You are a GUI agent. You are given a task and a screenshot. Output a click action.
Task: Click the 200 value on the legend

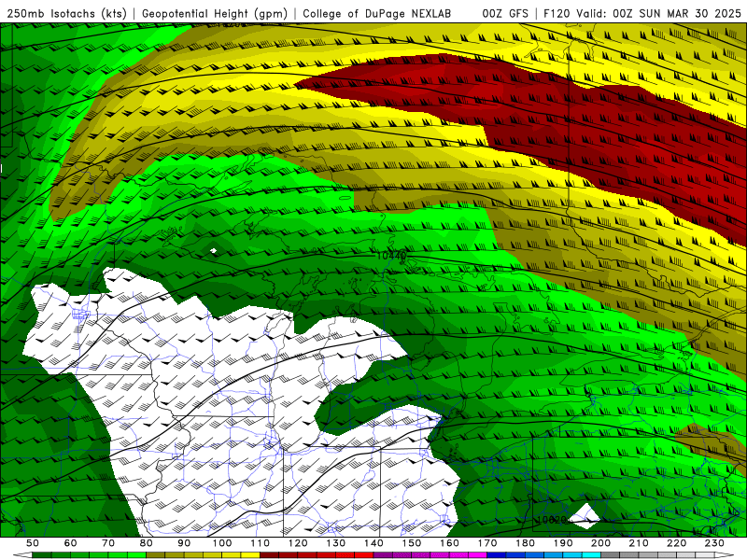(600, 543)
